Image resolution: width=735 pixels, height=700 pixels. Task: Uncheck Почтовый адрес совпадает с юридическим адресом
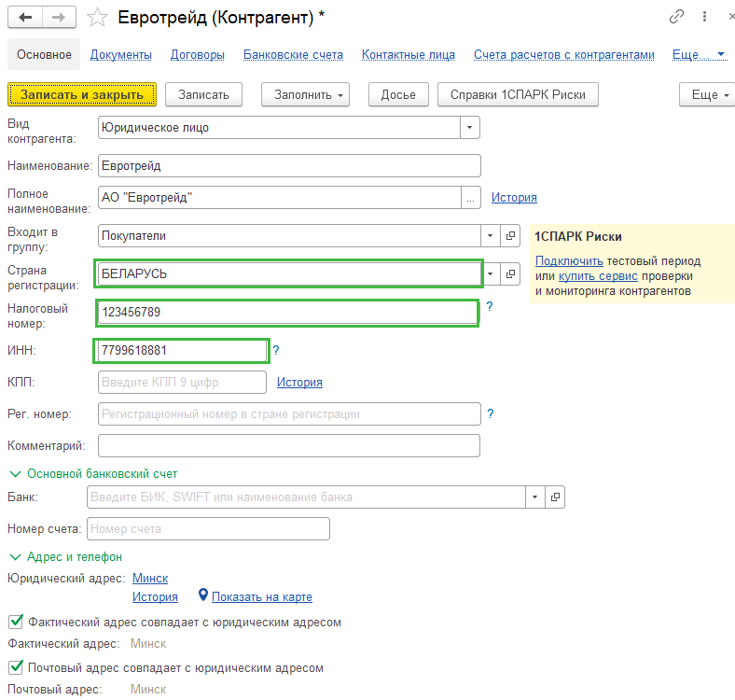pos(16,667)
